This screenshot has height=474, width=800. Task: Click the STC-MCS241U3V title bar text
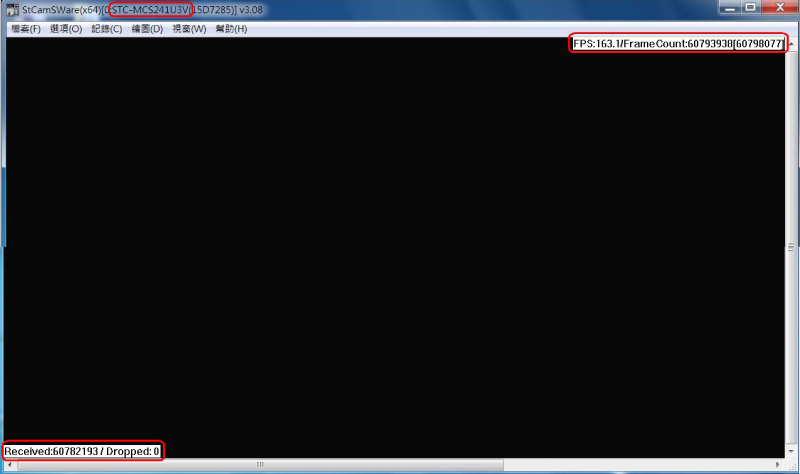(150, 9)
